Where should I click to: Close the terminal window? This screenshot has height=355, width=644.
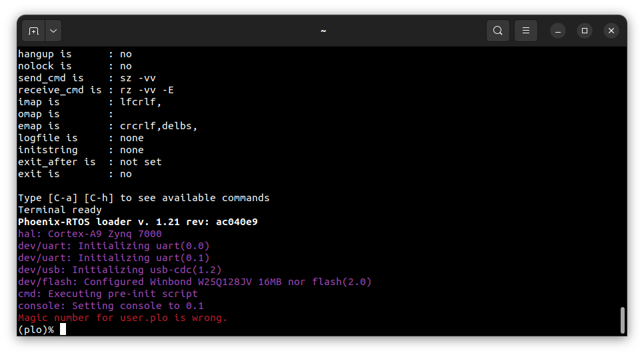pyautogui.click(x=611, y=31)
